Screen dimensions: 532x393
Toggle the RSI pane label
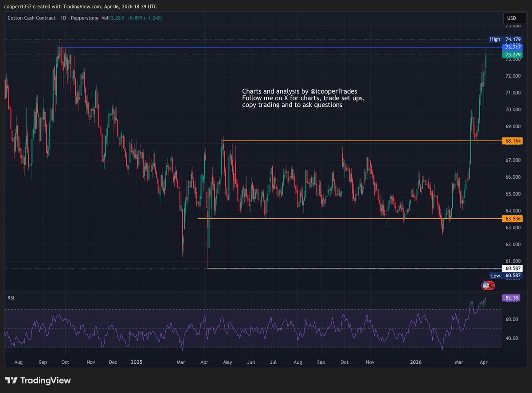pos(11,297)
